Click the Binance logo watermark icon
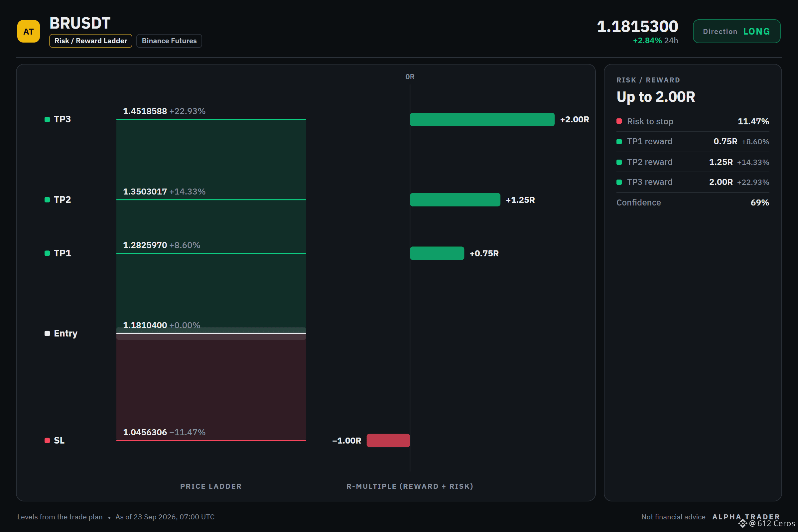This screenshot has width=798, height=532. [x=743, y=524]
